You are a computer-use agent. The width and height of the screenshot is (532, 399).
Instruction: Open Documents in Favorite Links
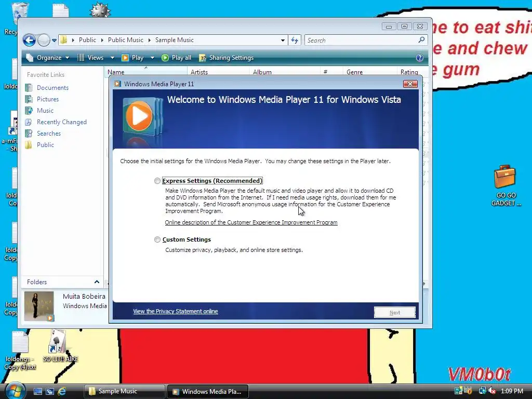pyautogui.click(x=52, y=87)
